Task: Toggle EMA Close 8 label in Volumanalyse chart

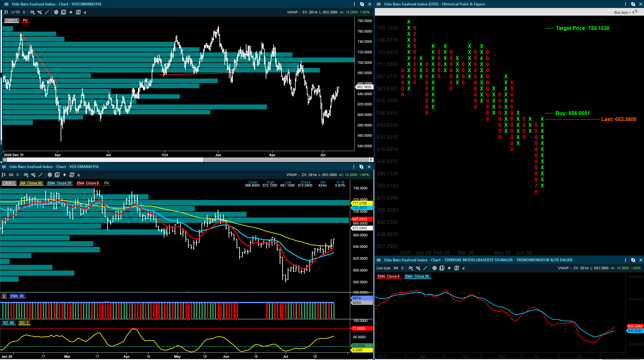Action: 88,183
